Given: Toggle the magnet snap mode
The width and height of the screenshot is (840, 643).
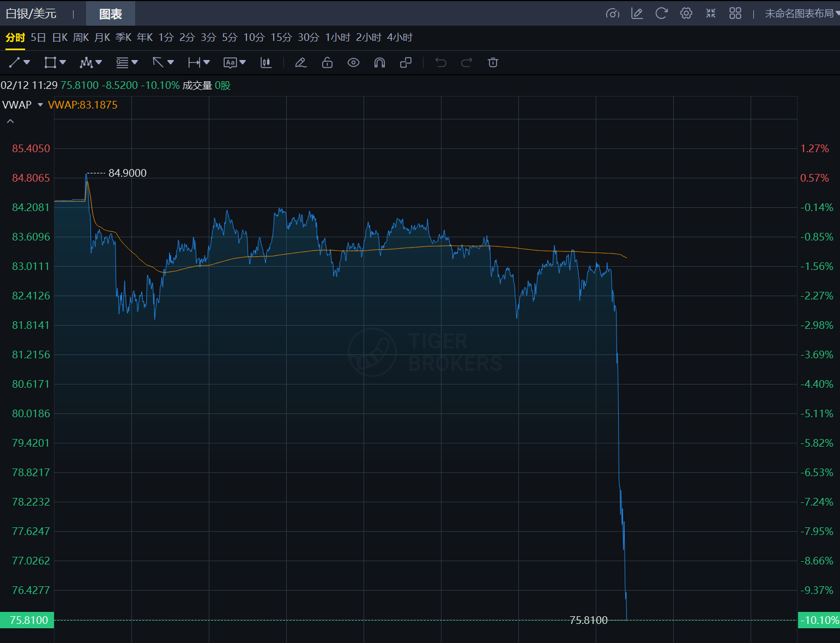Looking at the screenshot, I should (x=379, y=63).
